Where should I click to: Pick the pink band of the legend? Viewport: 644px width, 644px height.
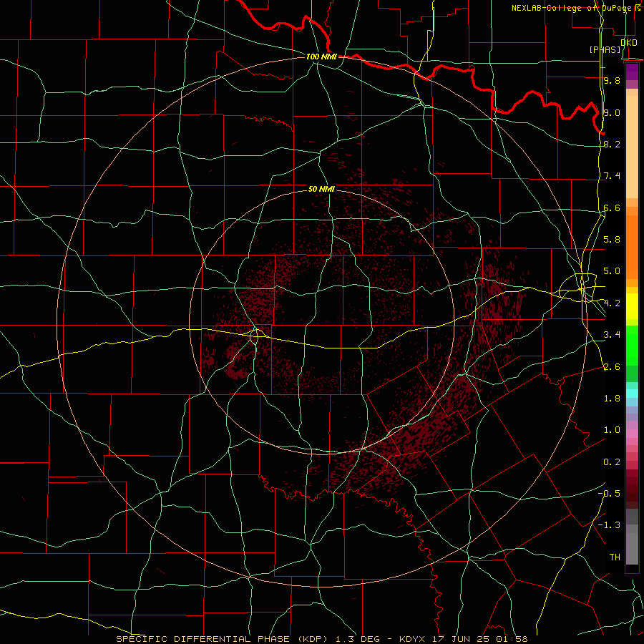point(632,434)
